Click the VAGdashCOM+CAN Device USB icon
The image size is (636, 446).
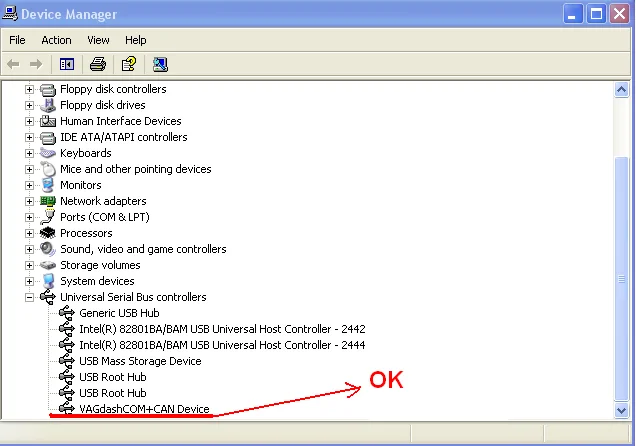[67, 409]
